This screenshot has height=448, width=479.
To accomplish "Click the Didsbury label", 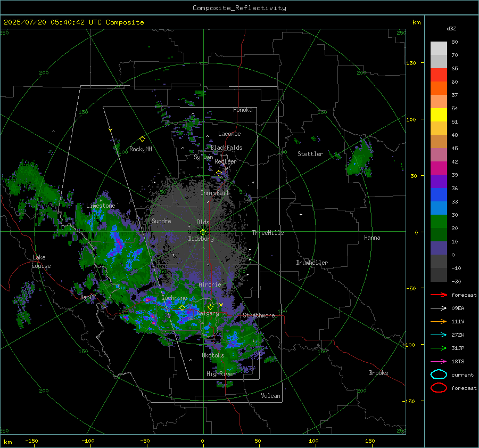I will click(201, 239).
